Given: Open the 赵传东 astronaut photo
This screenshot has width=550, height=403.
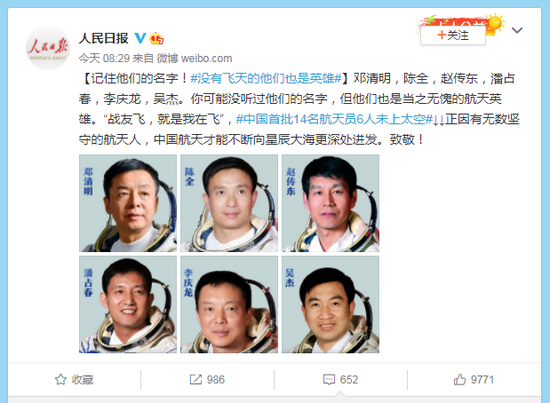Looking at the screenshot, I should click(330, 203).
